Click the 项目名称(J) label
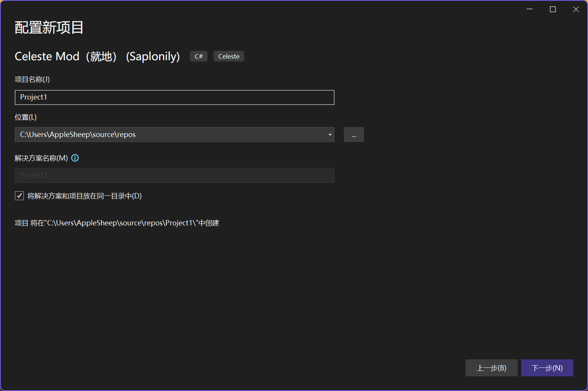This screenshot has width=588, height=391. (x=32, y=80)
